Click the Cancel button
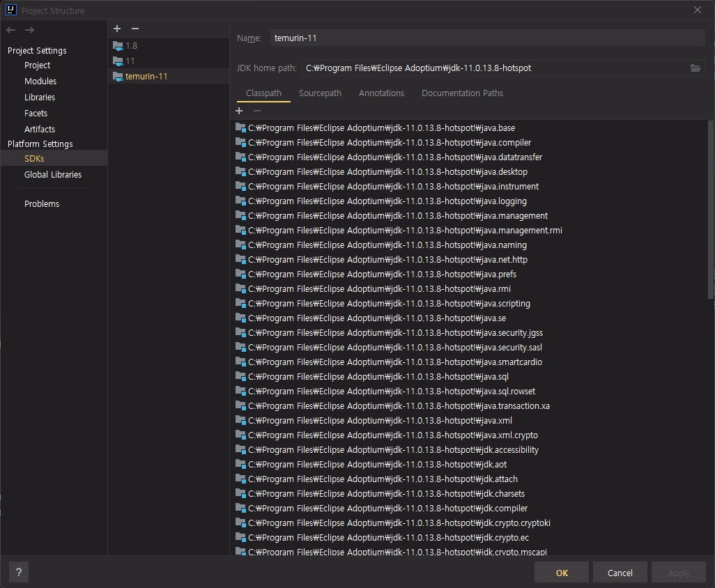 (620, 573)
